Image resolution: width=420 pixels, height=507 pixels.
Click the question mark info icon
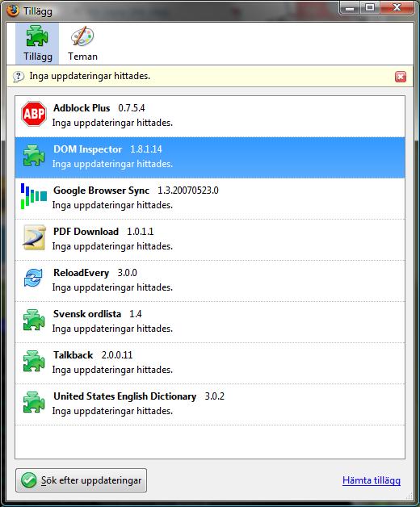click(19, 77)
